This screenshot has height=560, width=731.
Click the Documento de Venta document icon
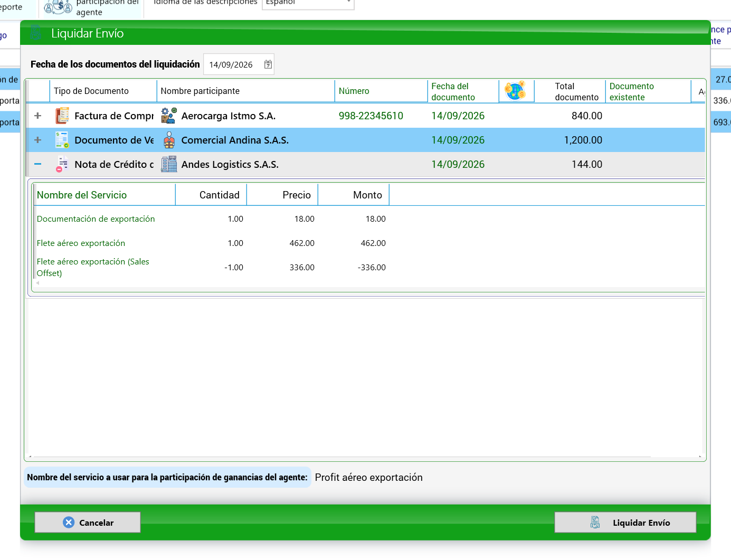(62, 140)
